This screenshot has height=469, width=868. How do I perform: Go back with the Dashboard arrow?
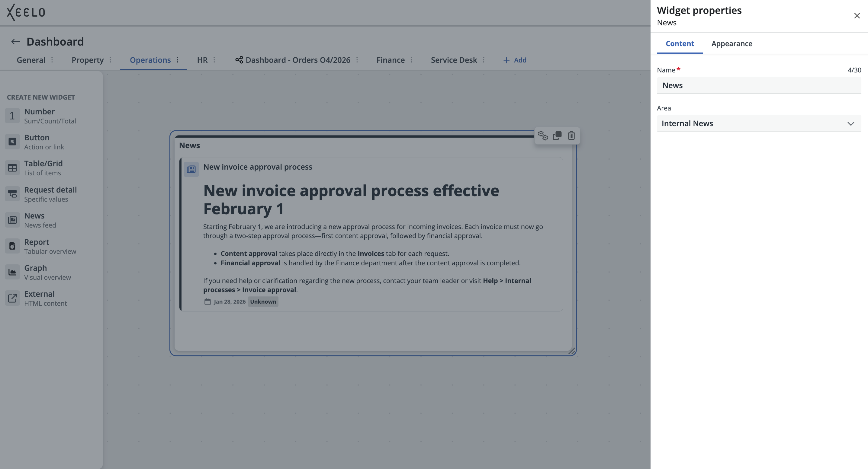click(15, 42)
